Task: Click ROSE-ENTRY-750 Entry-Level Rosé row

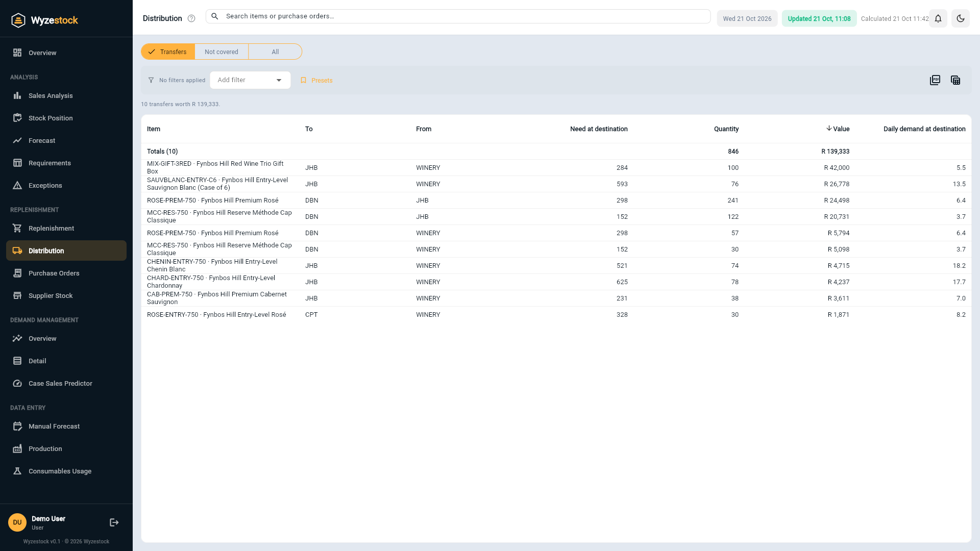Action: coord(556,315)
